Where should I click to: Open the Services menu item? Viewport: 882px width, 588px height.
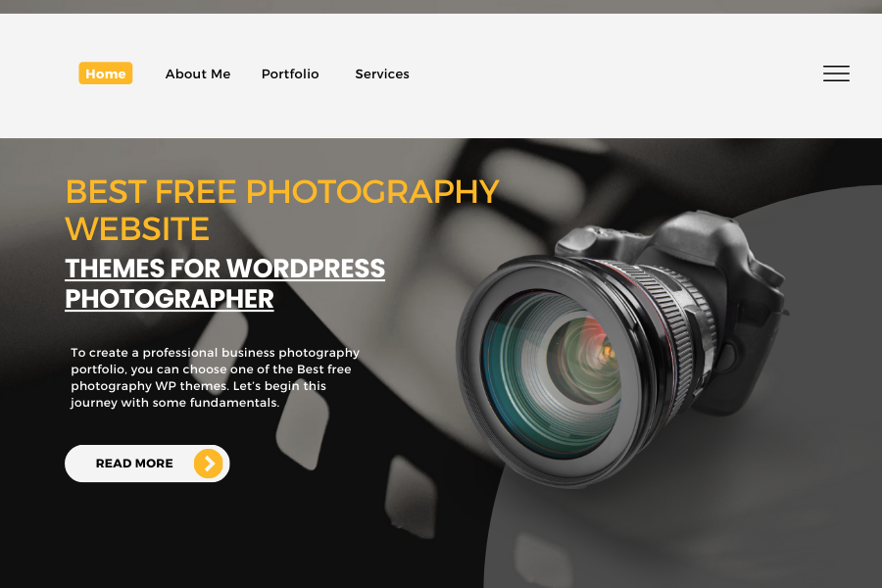[x=382, y=73]
